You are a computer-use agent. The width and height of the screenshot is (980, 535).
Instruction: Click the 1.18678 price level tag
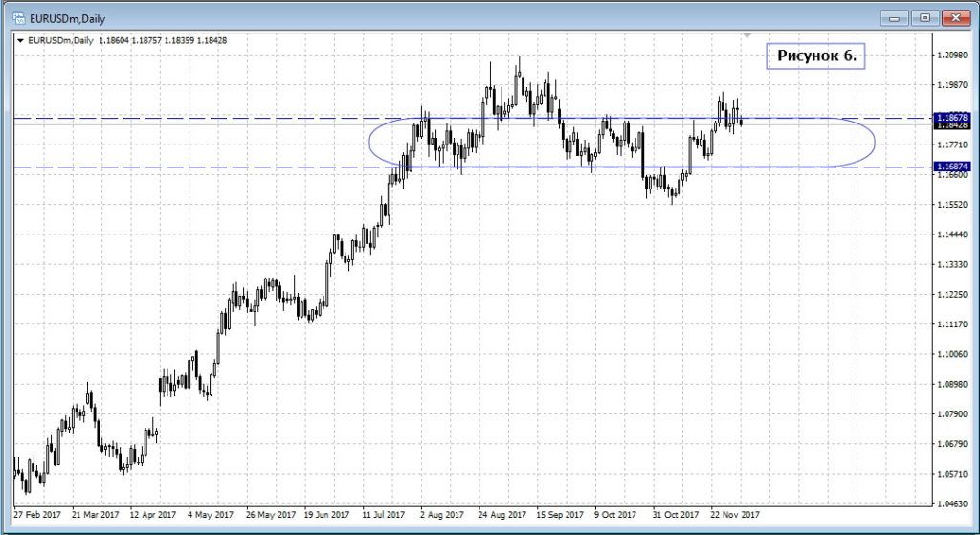[952, 117]
